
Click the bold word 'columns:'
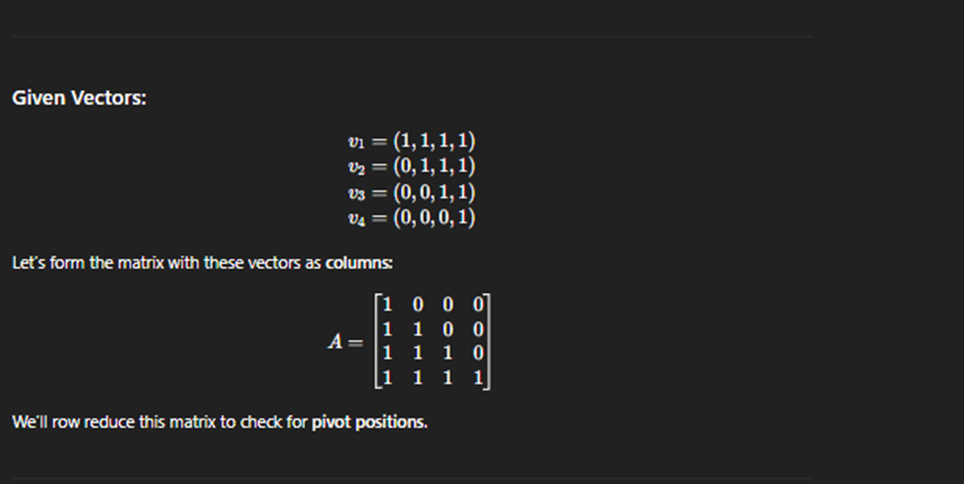(359, 263)
